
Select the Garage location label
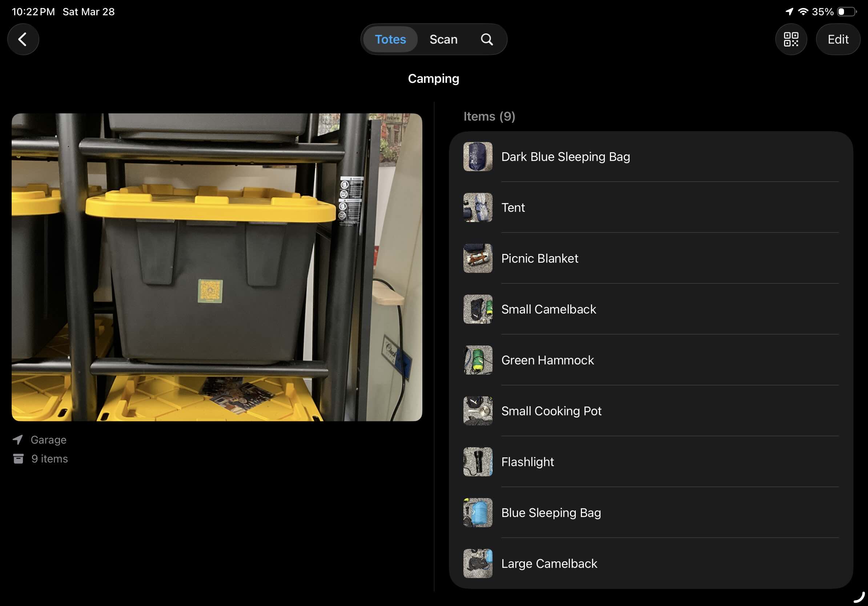tap(48, 440)
